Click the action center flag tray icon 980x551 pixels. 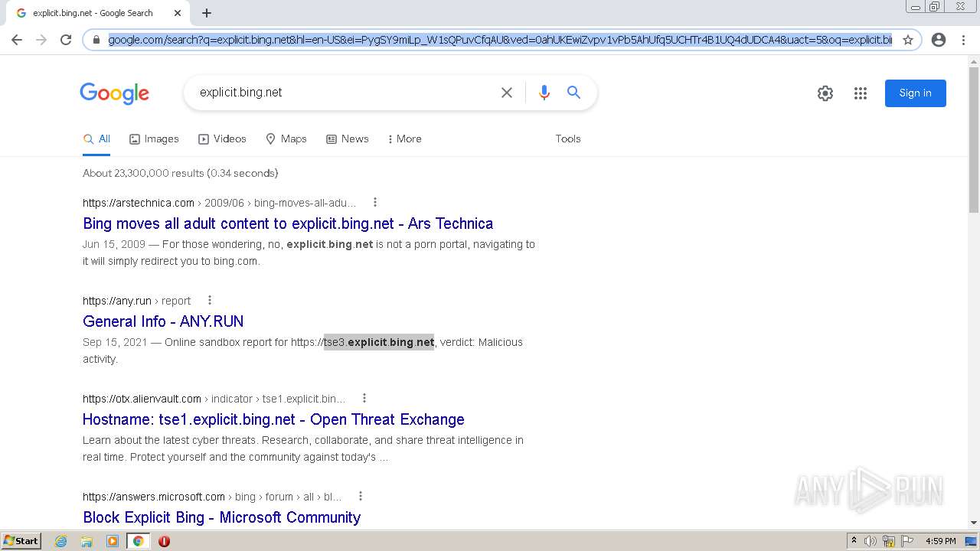[x=906, y=541]
